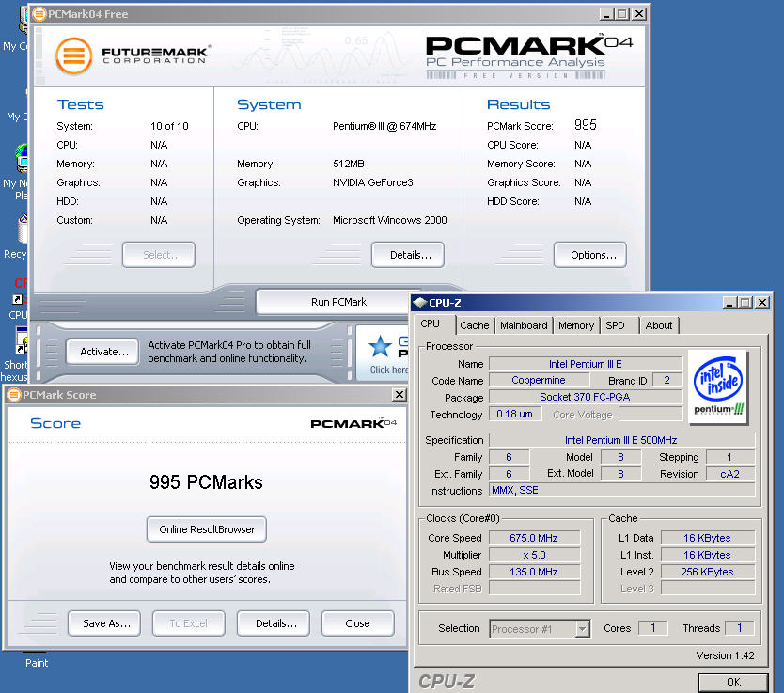Click the Cores value field

(x=653, y=628)
